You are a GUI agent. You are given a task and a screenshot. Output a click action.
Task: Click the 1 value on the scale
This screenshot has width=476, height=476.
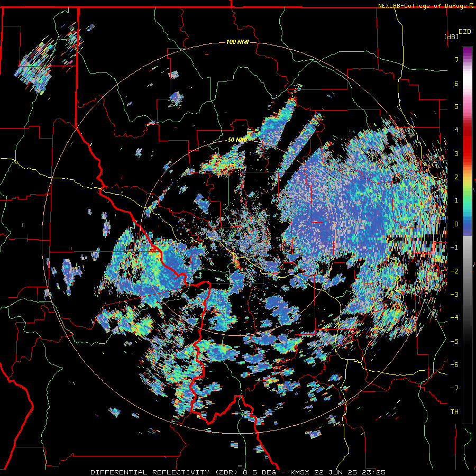click(x=456, y=200)
